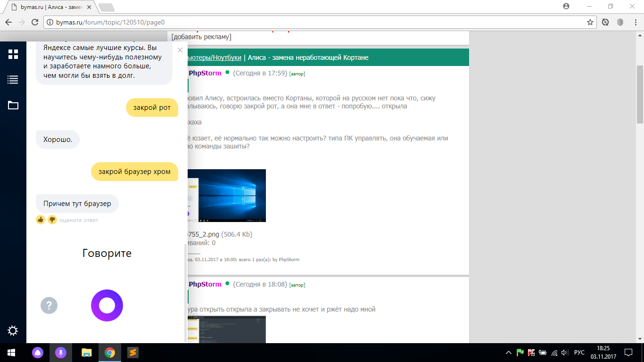Image resolution: width=644 pixels, height=362 pixels.
Task: Click the "оцените ответ" label
Action: [x=79, y=220]
